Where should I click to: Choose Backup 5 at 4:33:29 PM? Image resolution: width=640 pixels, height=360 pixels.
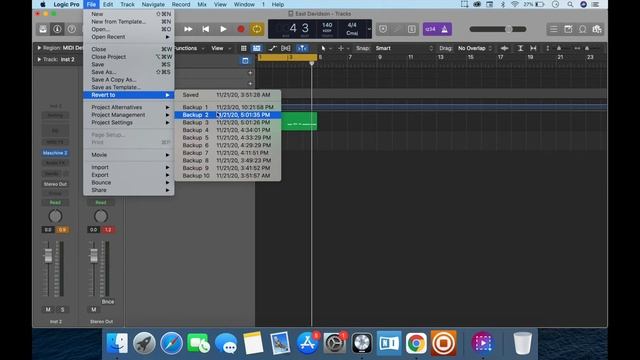click(x=228, y=138)
